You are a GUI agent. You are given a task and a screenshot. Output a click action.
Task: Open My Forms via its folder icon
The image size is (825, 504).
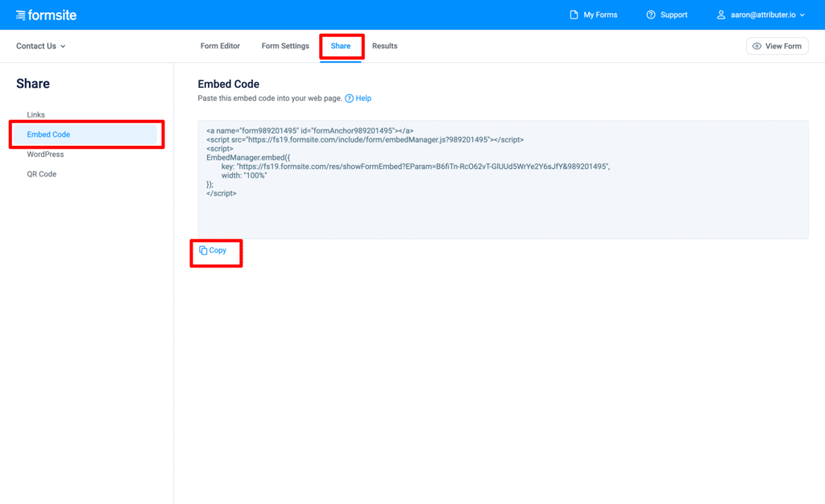point(574,14)
